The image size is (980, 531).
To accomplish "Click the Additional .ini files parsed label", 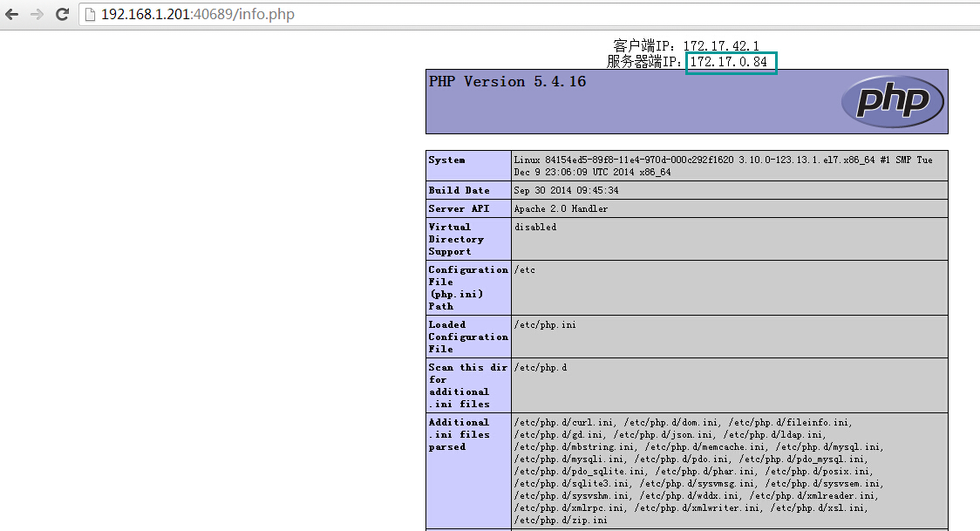I will 459,433.
